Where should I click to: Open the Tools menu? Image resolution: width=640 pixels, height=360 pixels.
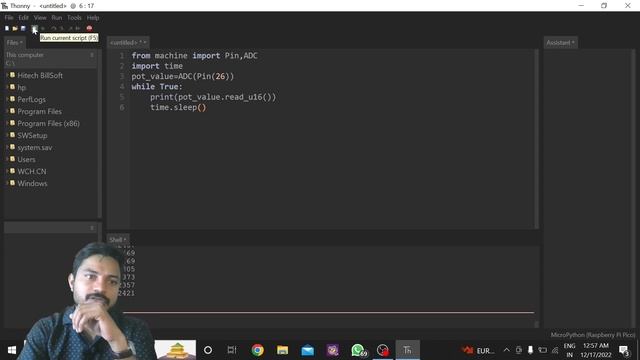coord(74,18)
